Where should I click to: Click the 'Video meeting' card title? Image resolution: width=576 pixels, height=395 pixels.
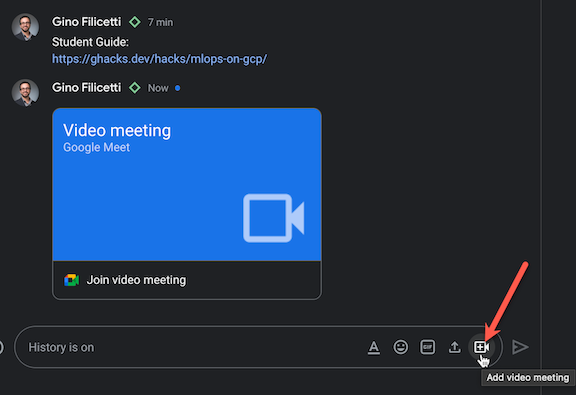point(117,130)
